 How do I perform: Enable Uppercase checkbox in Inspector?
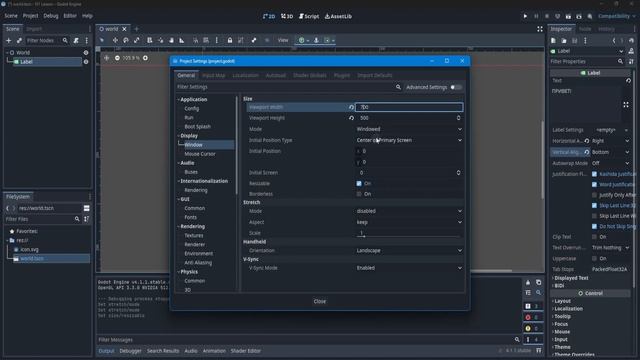pos(594,258)
